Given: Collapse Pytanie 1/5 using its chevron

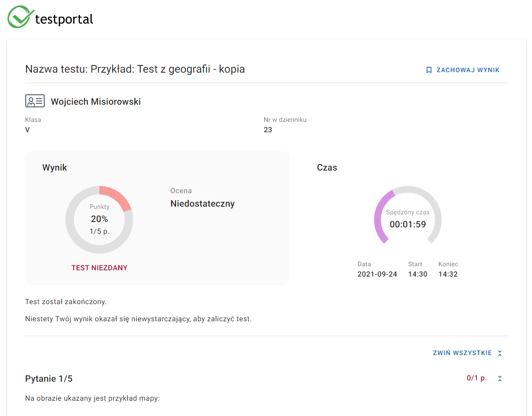Looking at the screenshot, I should tap(500, 379).
